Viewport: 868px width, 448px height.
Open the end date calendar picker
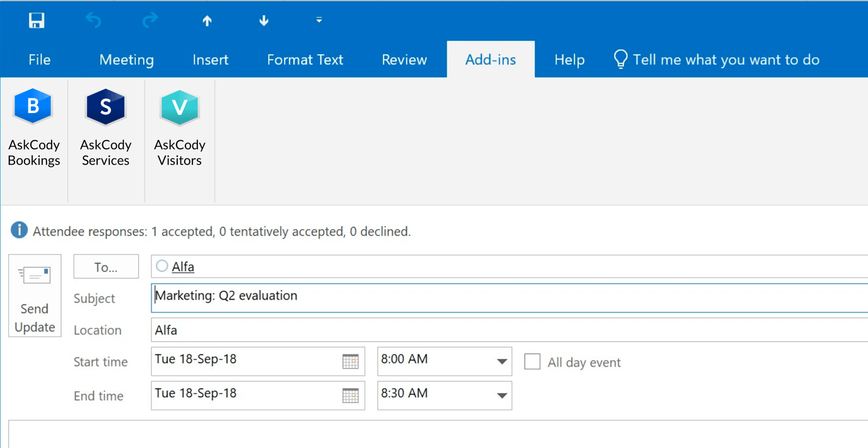(x=351, y=396)
